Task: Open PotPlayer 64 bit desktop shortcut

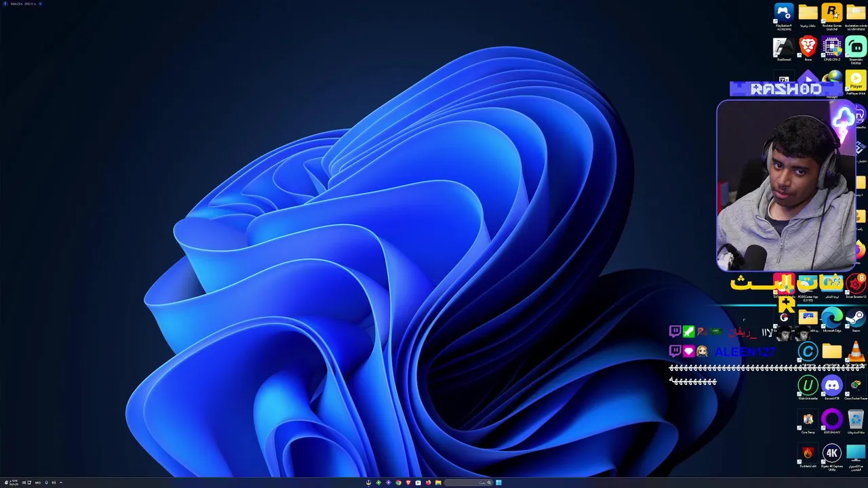Action: (856, 80)
